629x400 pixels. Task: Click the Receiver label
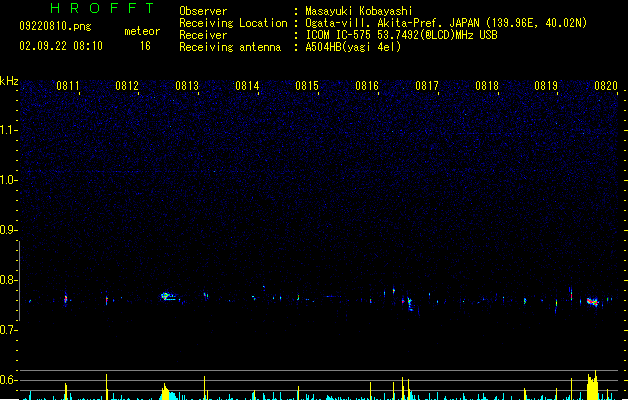coord(203,35)
